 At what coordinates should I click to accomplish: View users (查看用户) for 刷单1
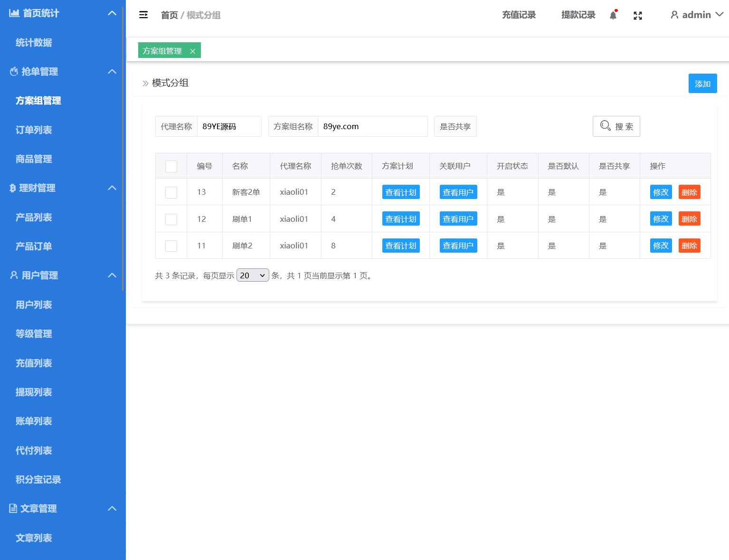(x=458, y=219)
